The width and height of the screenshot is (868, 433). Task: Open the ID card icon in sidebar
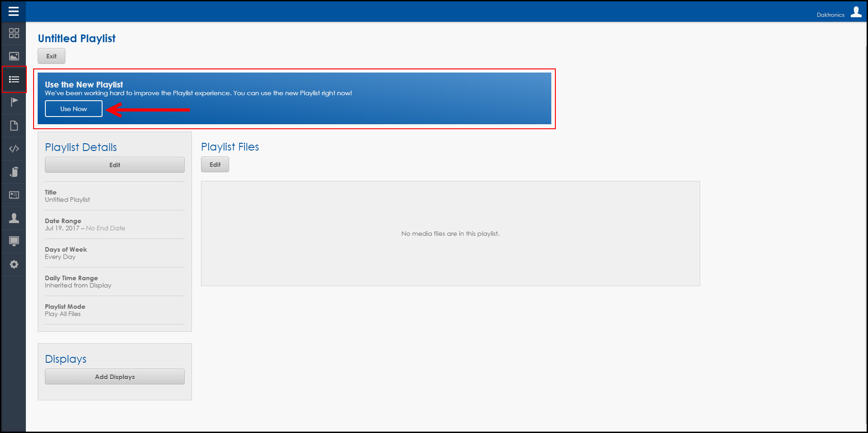[x=14, y=195]
